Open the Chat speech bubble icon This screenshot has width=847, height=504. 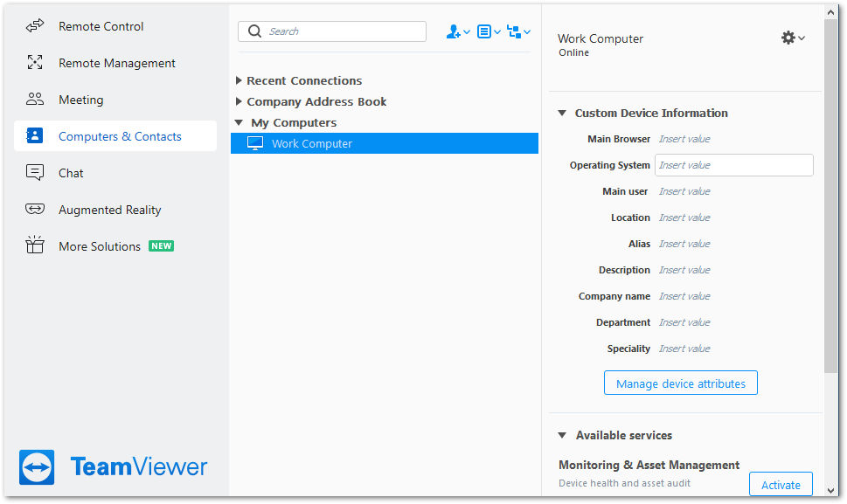(x=35, y=173)
